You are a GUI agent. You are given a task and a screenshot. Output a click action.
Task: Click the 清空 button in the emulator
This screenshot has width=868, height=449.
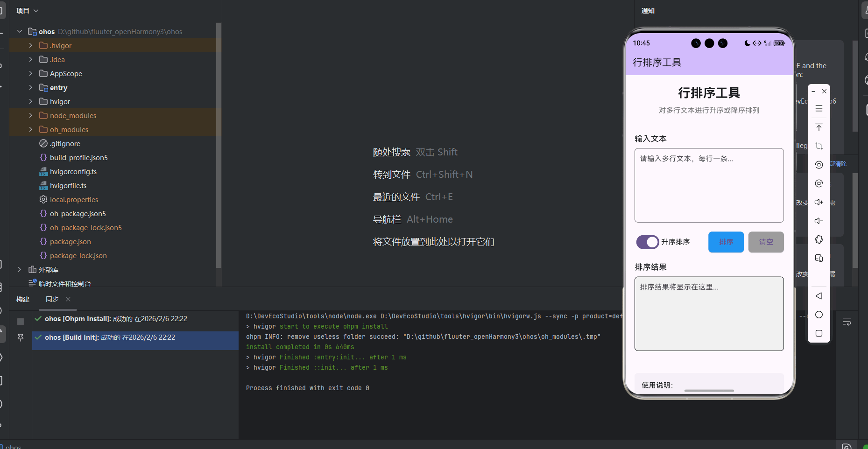point(766,242)
